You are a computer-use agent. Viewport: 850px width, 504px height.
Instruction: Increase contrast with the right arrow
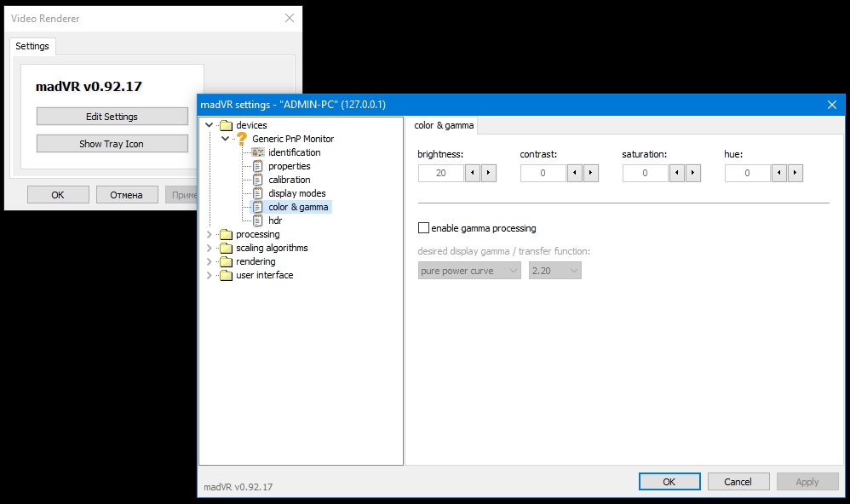click(x=591, y=173)
